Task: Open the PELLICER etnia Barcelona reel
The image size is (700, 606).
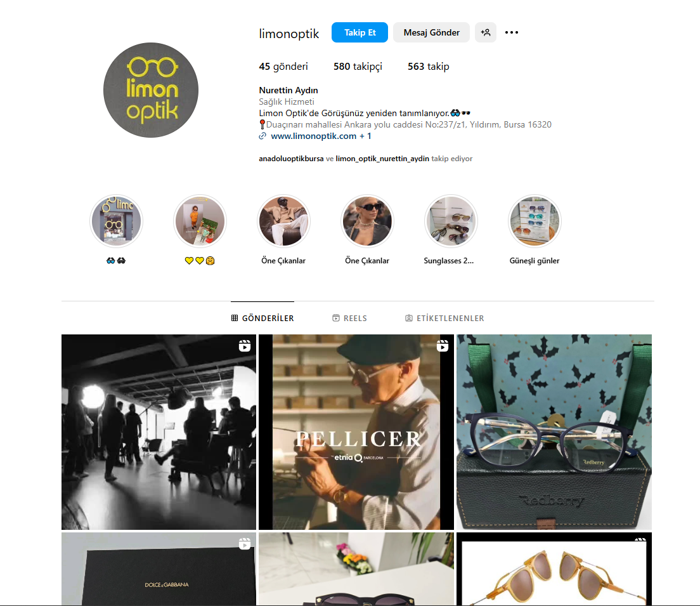Action: (x=356, y=432)
